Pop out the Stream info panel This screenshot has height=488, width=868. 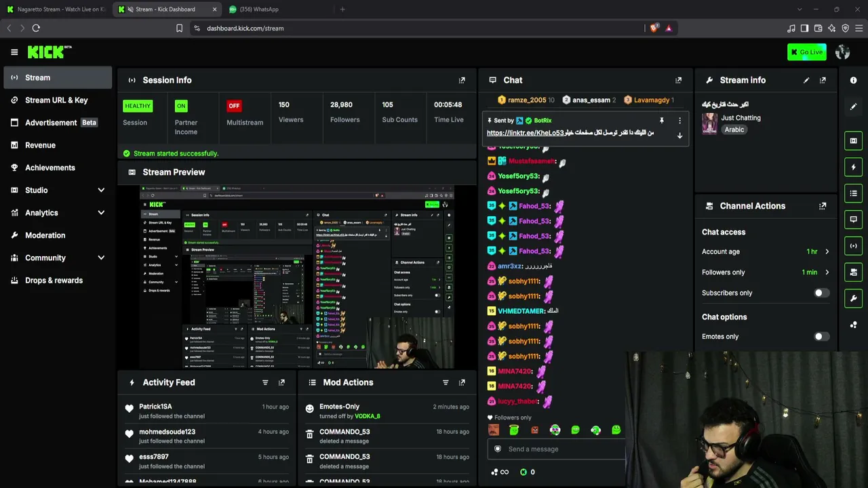pyautogui.click(x=823, y=80)
